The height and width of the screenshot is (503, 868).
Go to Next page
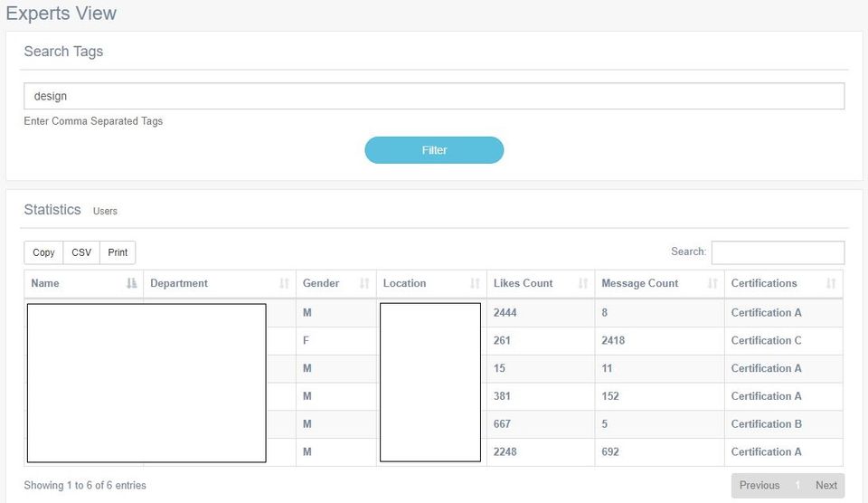point(826,485)
